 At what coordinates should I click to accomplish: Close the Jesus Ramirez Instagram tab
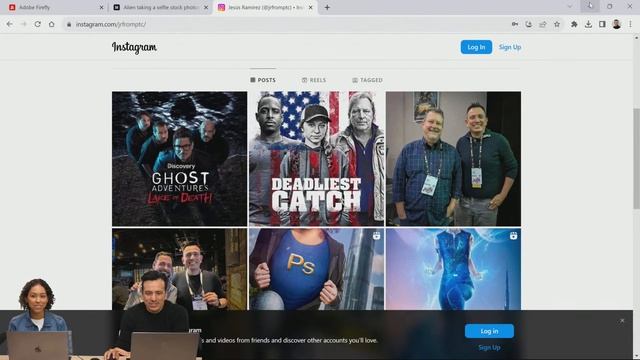[x=311, y=7]
